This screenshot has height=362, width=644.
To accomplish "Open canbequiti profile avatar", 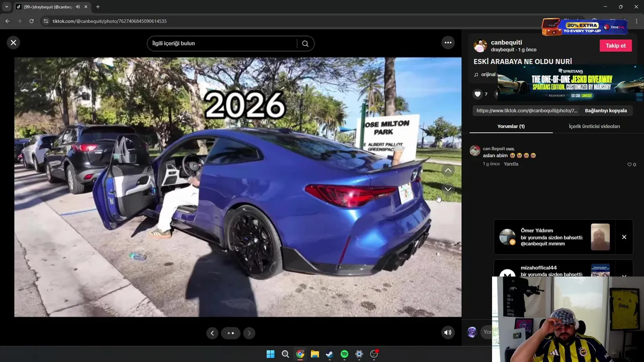I will coord(480,46).
